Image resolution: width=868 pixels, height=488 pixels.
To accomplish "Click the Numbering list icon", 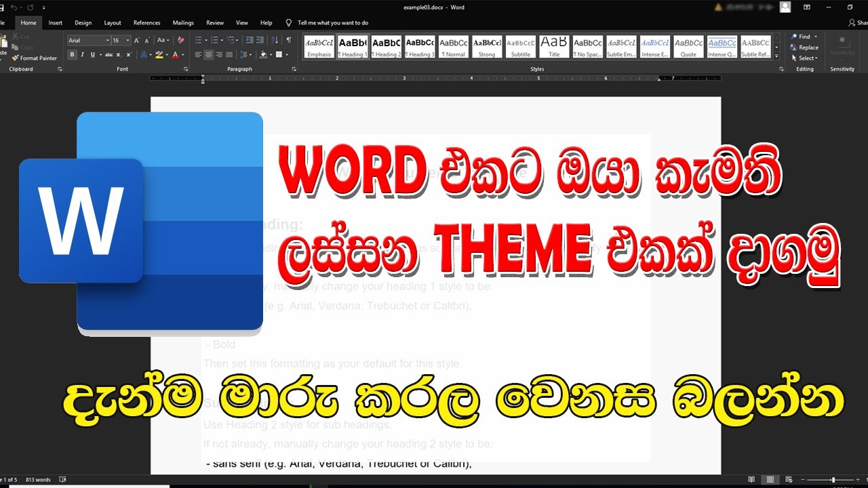I will (x=214, y=40).
